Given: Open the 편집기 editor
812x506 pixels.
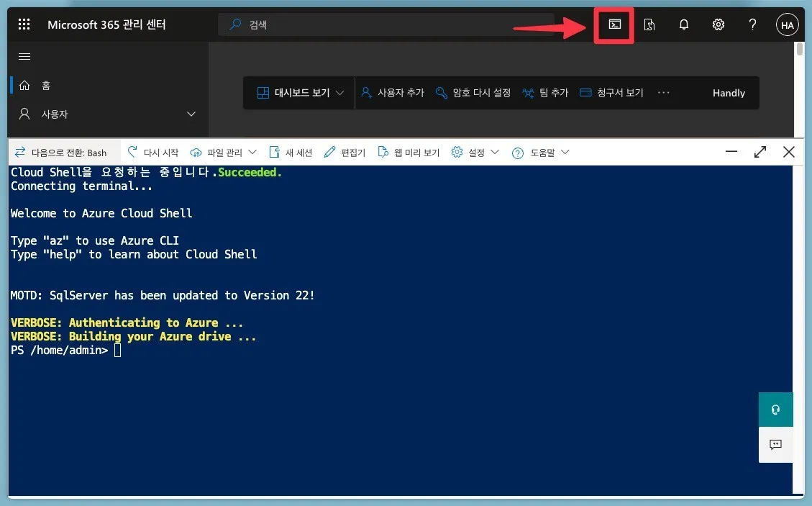Looking at the screenshot, I should pyautogui.click(x=345, y=153).
